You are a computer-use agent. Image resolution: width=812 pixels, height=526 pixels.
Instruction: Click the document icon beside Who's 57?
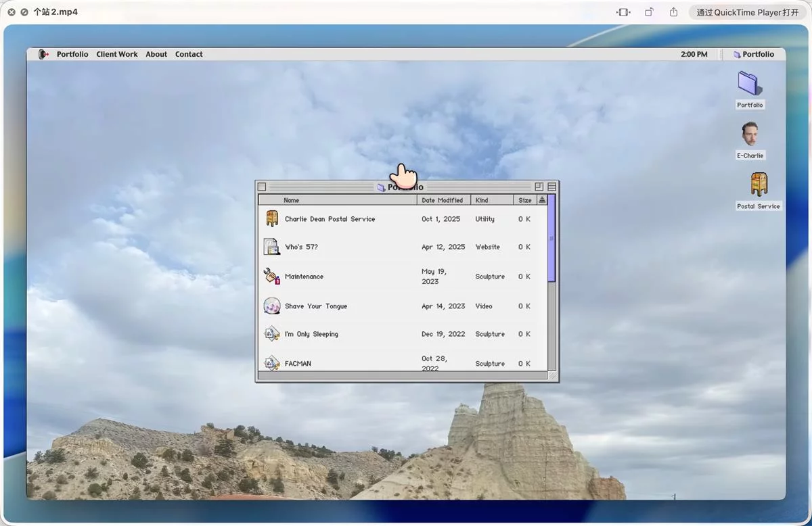272,247
